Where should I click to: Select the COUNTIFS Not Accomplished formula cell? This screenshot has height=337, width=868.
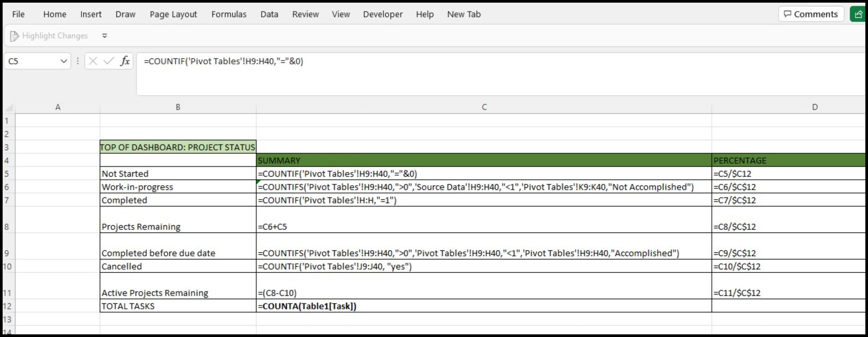click(484, 187)
